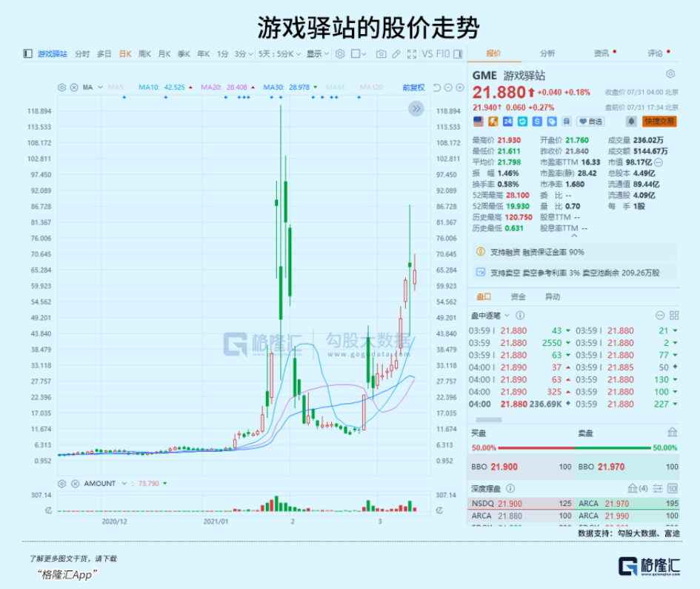Click the blue price tag badge icon
700x589 pixels.
552,122
